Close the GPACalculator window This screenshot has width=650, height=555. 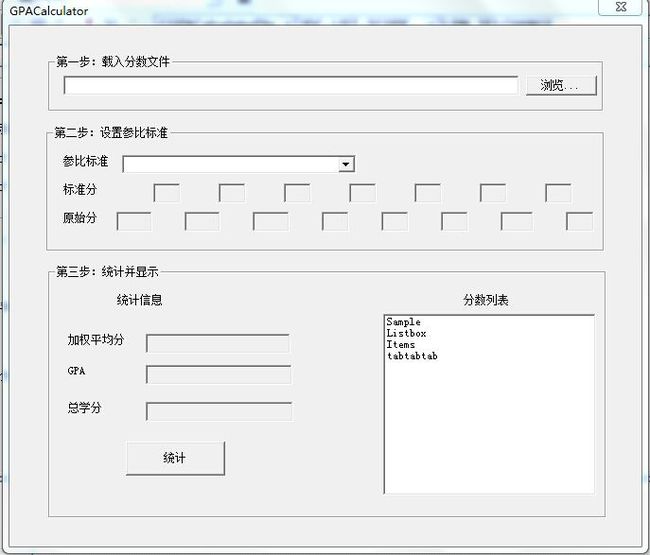coord(621,7)
